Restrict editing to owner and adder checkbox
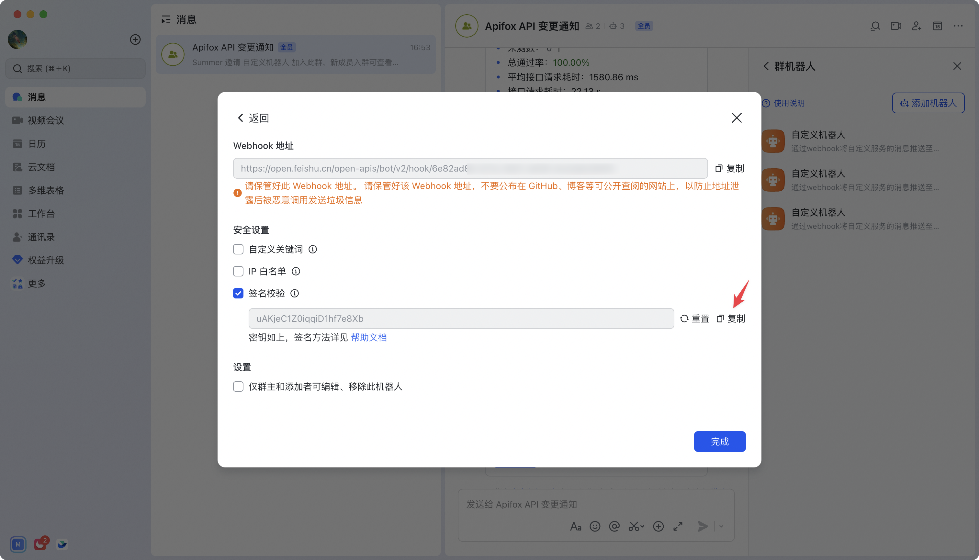The height and width of the screenshot is (560, 979). tap(238, 386)
